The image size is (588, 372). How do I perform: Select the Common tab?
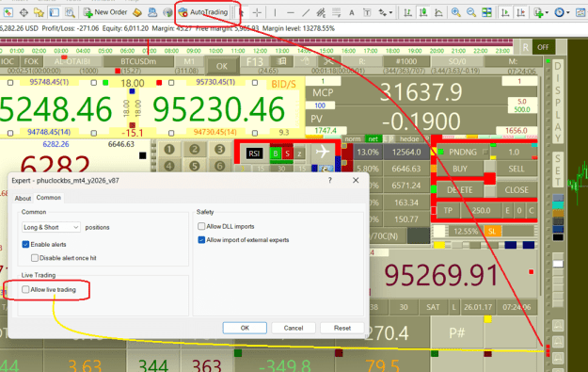[49, 198]
